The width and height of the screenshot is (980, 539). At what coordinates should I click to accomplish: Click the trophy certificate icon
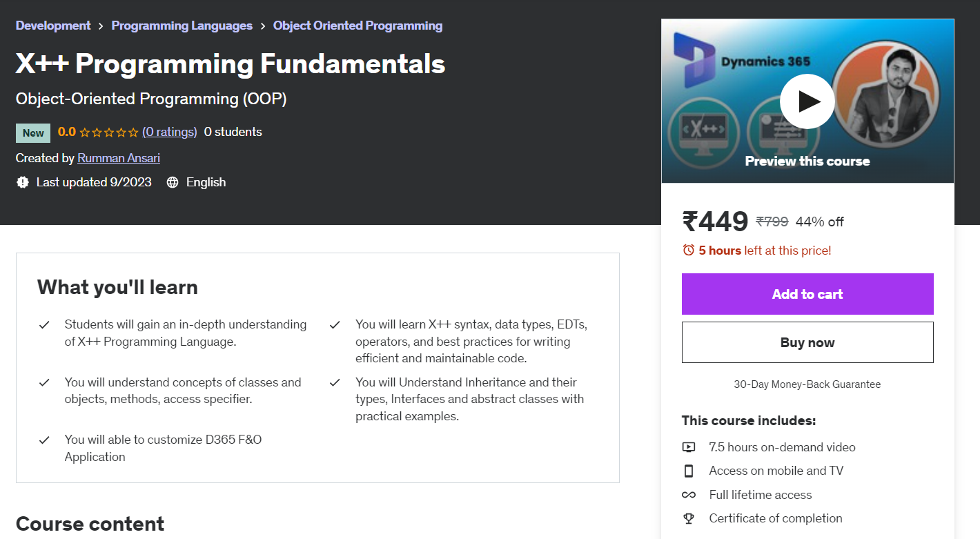(x=688, y=518)
